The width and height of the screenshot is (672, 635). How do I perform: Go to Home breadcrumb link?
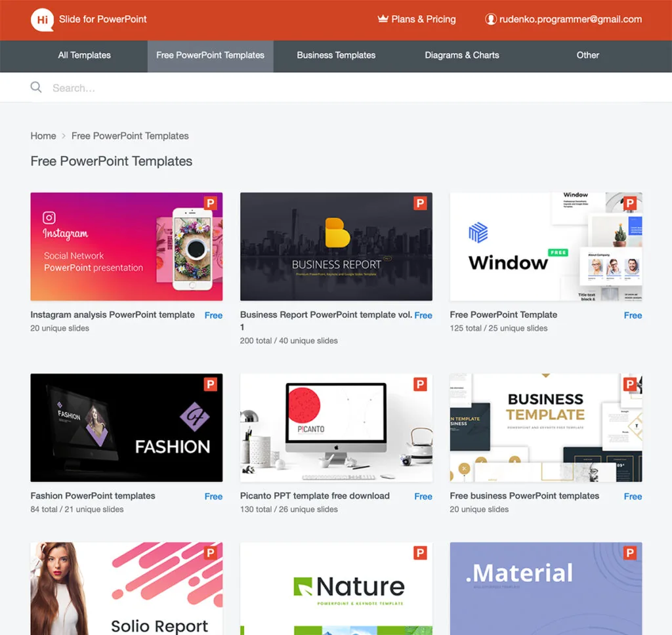[x=43, y=136]
